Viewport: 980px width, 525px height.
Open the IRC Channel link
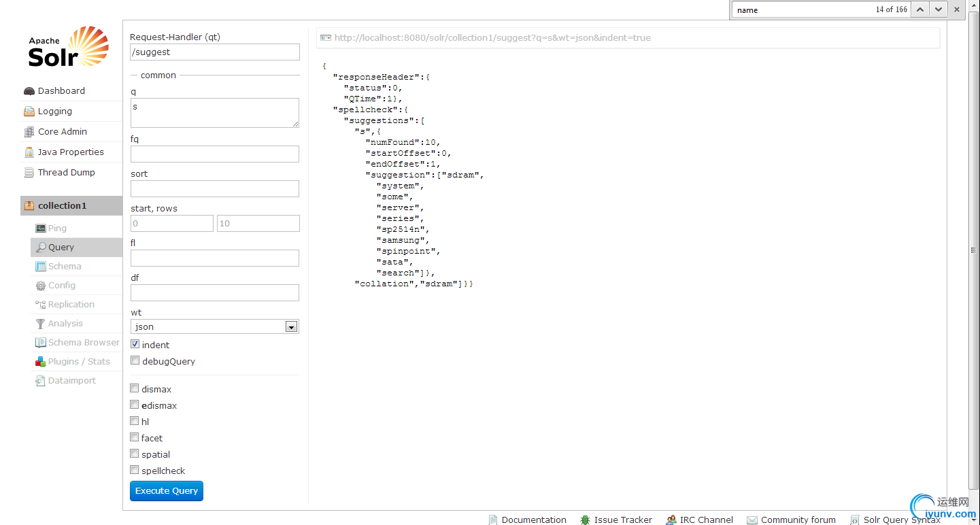point(707,520)
